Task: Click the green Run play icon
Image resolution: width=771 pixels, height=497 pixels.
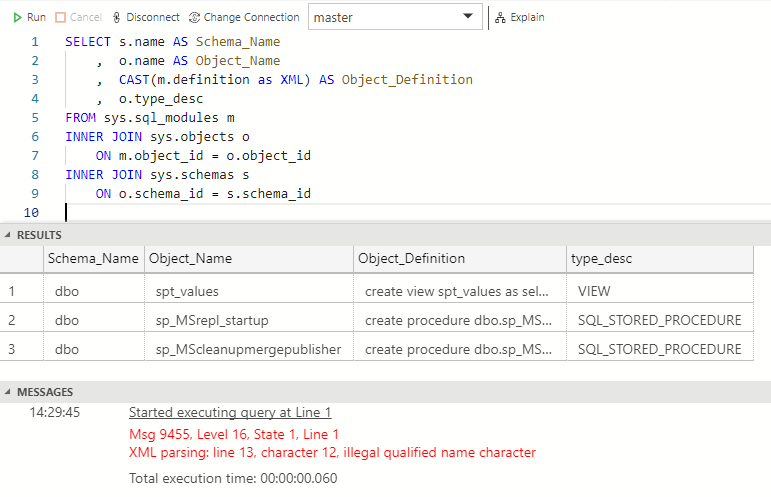Action: [18, 17]
